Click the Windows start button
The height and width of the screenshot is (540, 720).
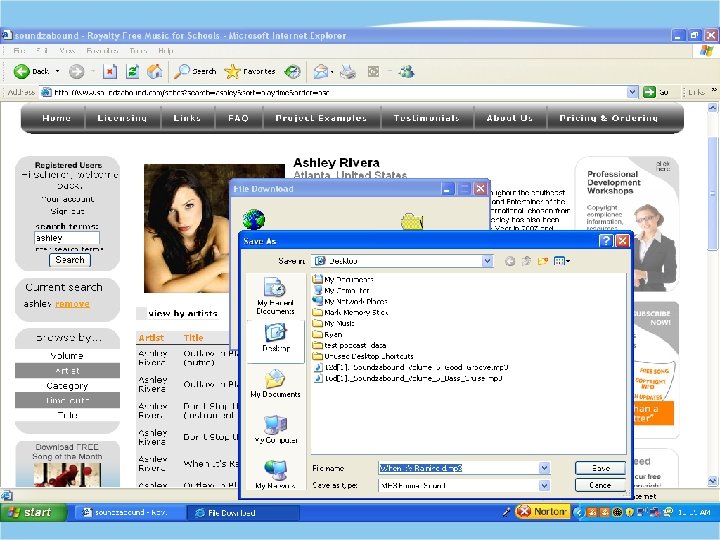(x=33, y=512)
